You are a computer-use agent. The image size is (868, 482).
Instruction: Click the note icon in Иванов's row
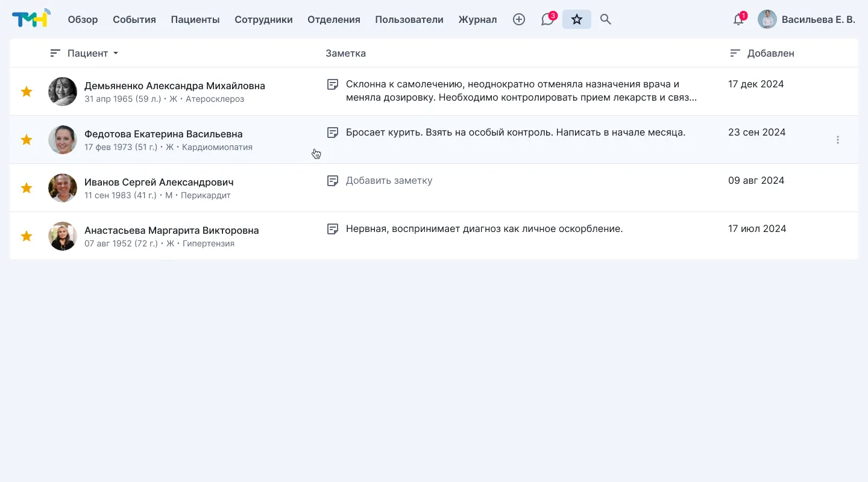coord(332,181)
